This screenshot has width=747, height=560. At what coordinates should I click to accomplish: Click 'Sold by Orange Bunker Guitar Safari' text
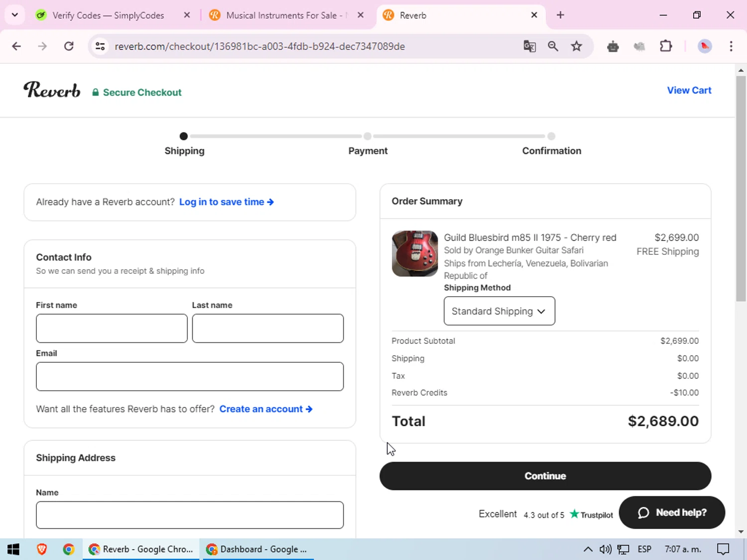click(513, 250)
